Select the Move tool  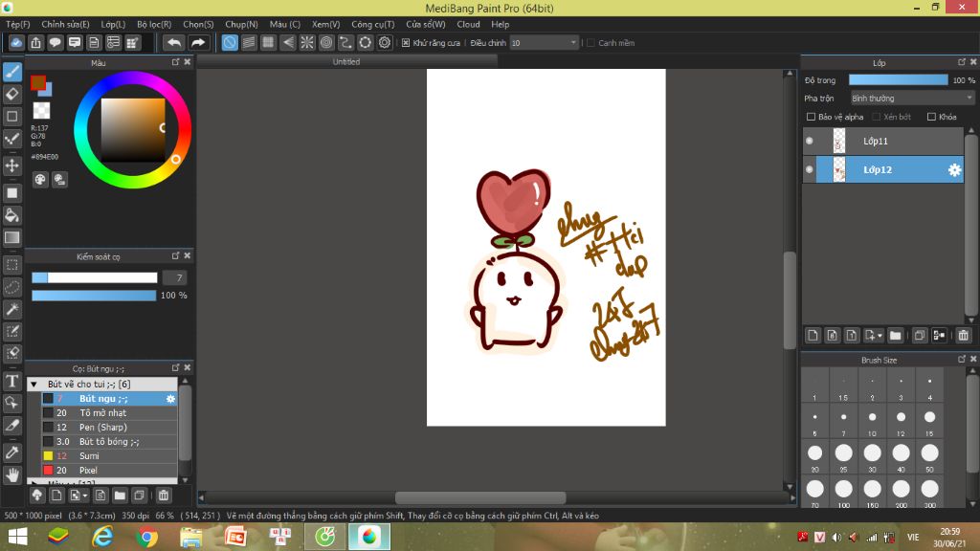pos(12,165)
